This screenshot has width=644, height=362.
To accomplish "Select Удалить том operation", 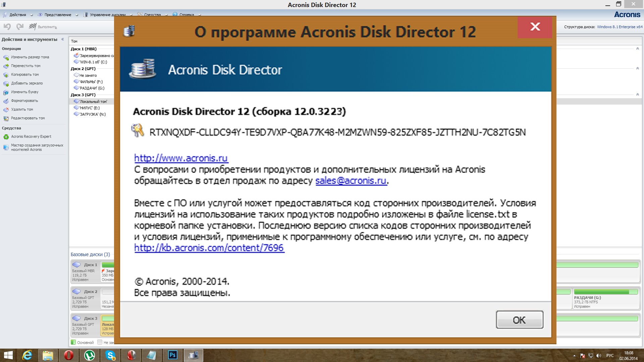I will [x=22, y=110].
